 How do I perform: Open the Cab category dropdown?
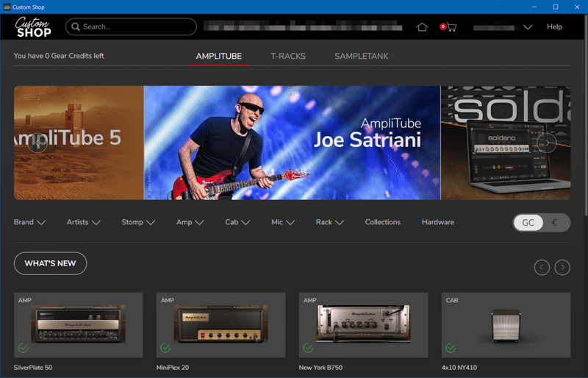(237, 222)
